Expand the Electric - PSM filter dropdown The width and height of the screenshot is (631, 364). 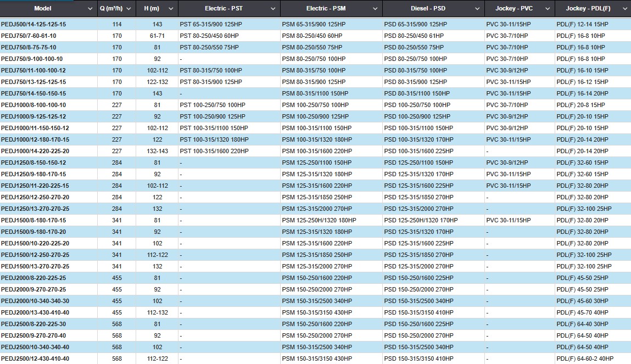tap(375, 8)
